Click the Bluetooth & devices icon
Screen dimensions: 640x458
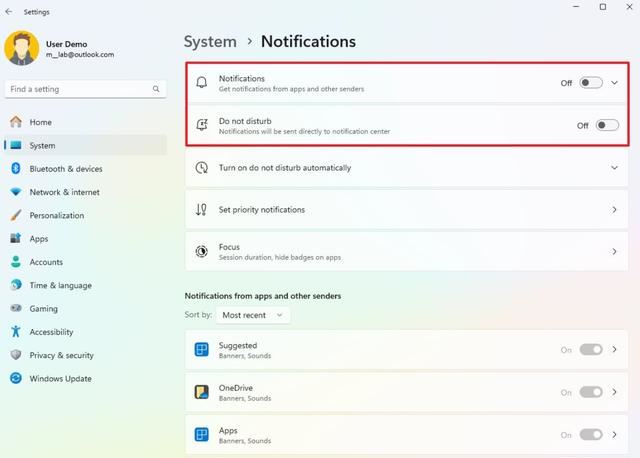point(16,169)
